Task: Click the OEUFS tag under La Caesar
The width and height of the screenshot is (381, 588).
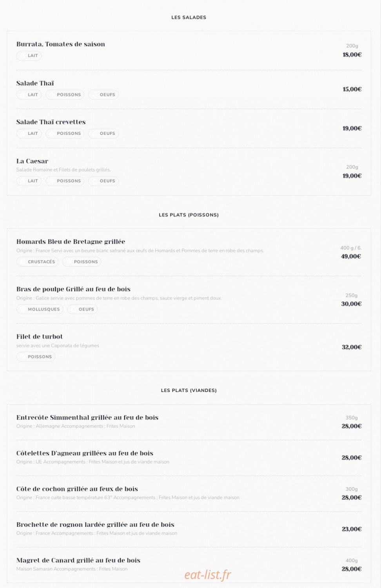Action: pyautogui.click(x=103, y=181)
